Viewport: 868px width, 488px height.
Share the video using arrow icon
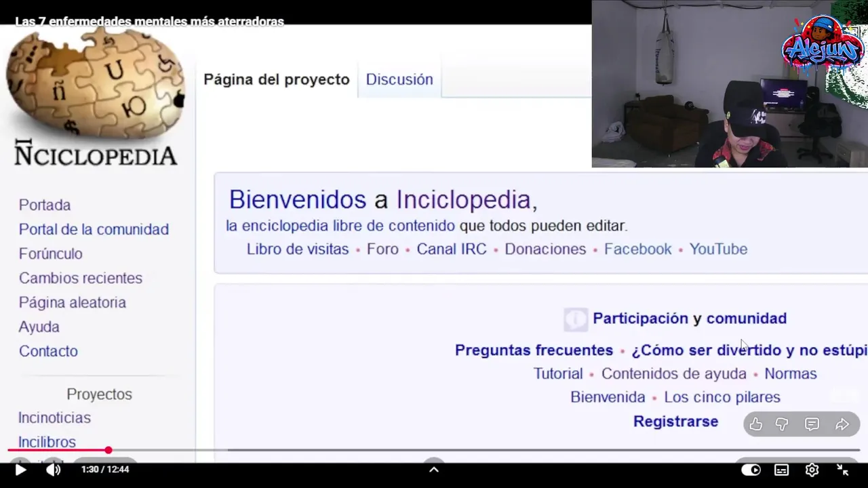842,424
